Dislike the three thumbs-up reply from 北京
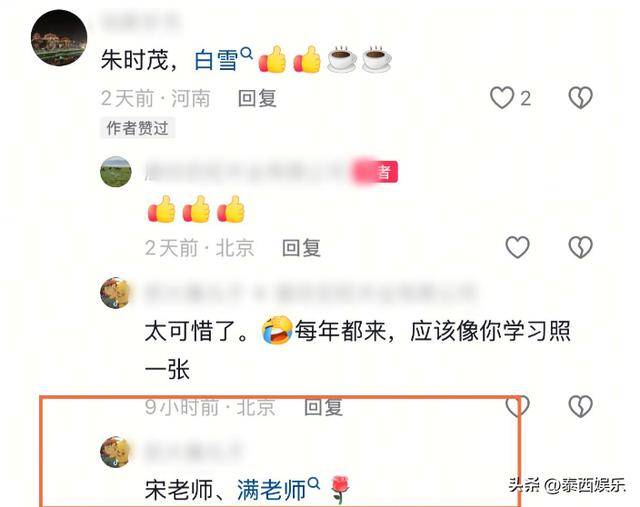The height and width of the screenshot is (507, 640). tap(580, 247)
